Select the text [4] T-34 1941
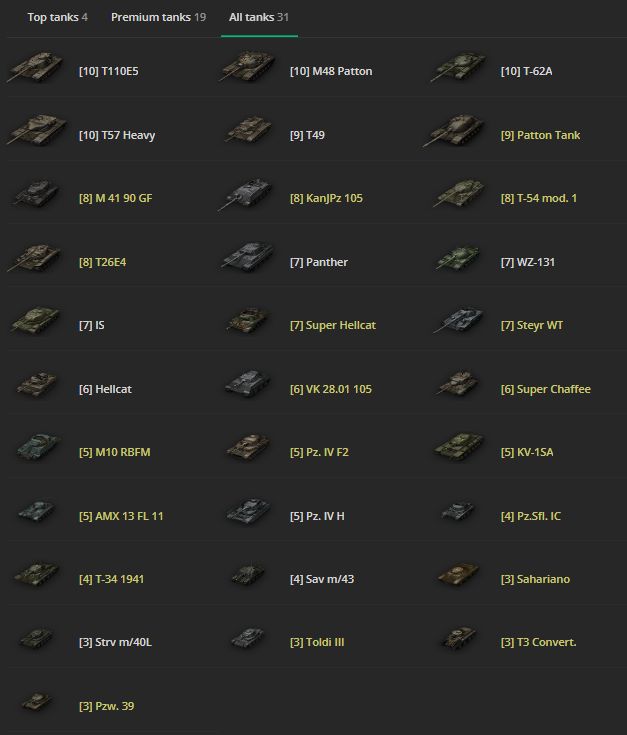This screenshot has height=735, width=627. pos(112,579)
